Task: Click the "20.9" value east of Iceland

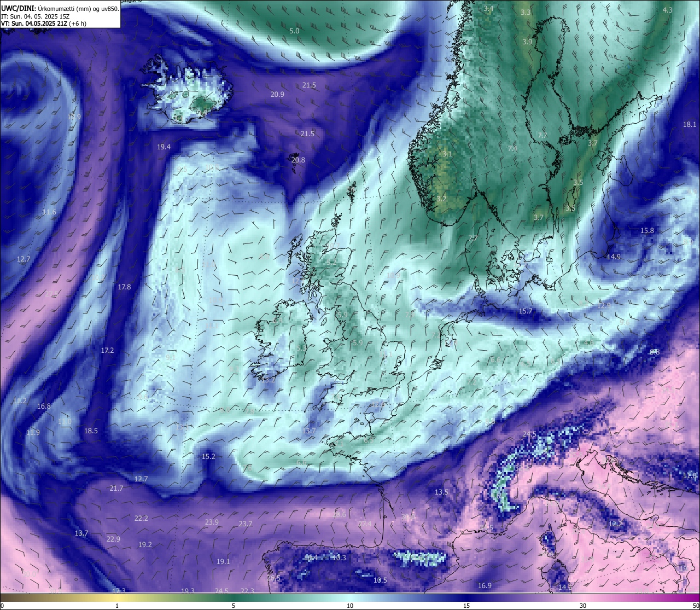Action: click(277, 95)
